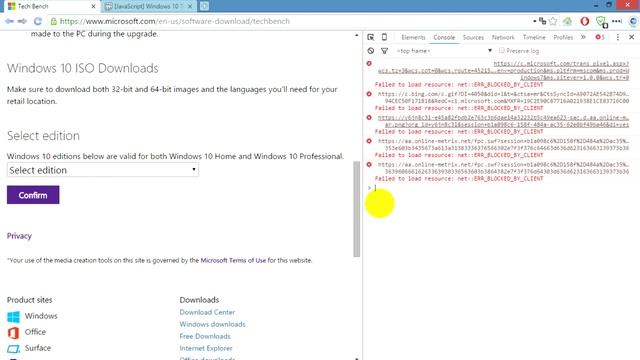The height and width of the screenshot is (360, 640).
Task: Click the green house extension icon
Action: coord(568,21)
